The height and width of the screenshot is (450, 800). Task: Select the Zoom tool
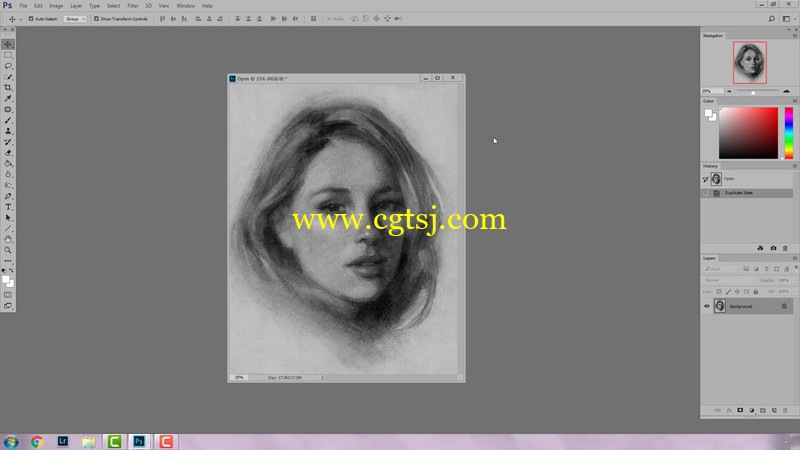8,250
